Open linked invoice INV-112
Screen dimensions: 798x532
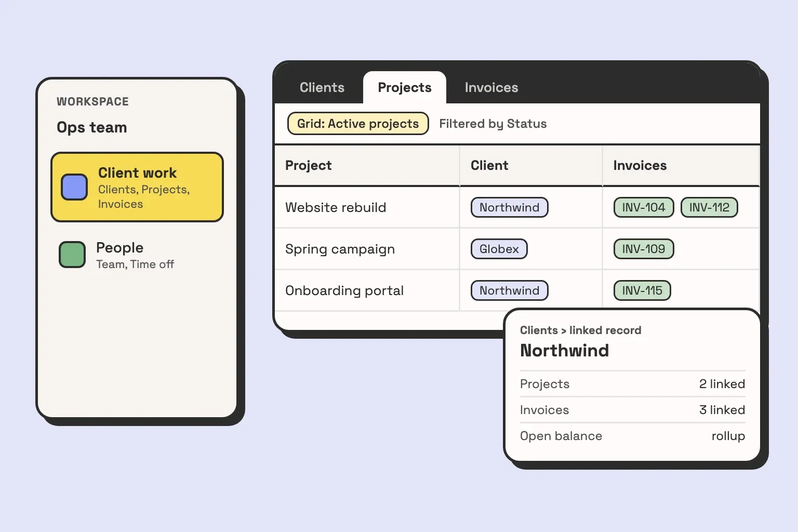tap(709, 207)
